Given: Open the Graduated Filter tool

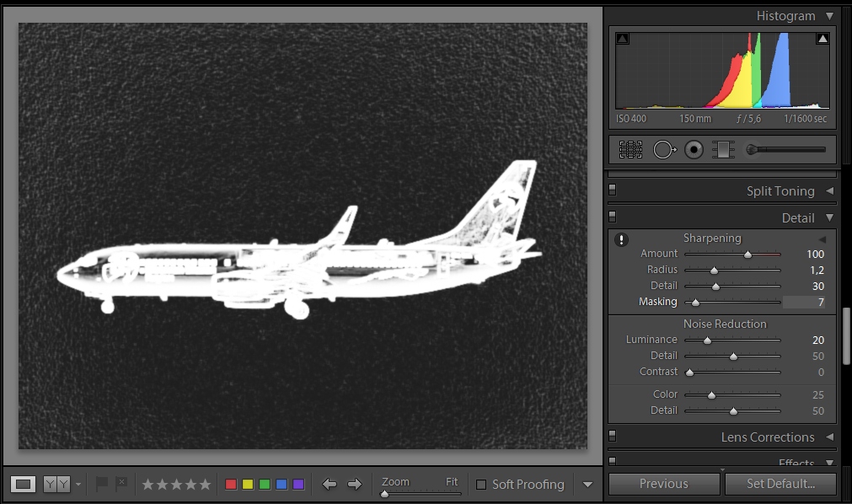Looking at the screenshot, I should click(723, 150).
